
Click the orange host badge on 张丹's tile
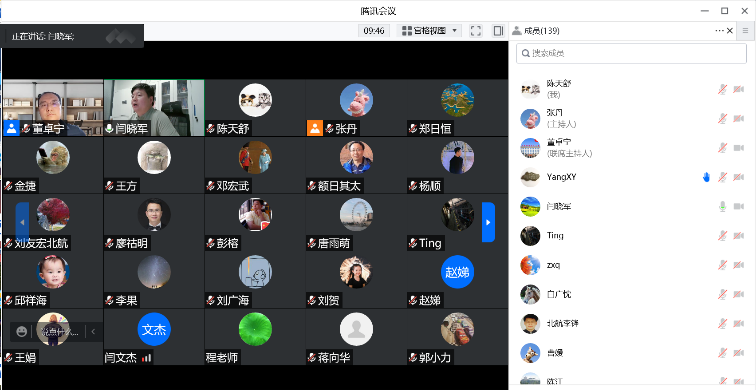(x=315, y=128)
